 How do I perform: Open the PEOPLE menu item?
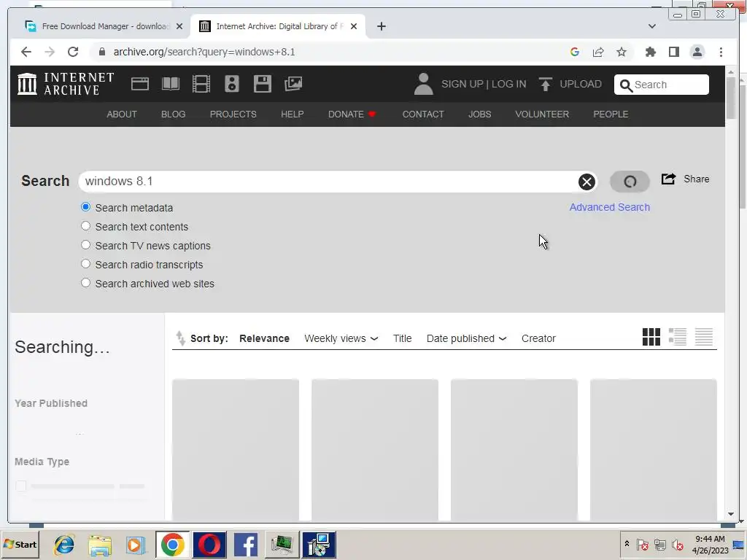point(611,114)
